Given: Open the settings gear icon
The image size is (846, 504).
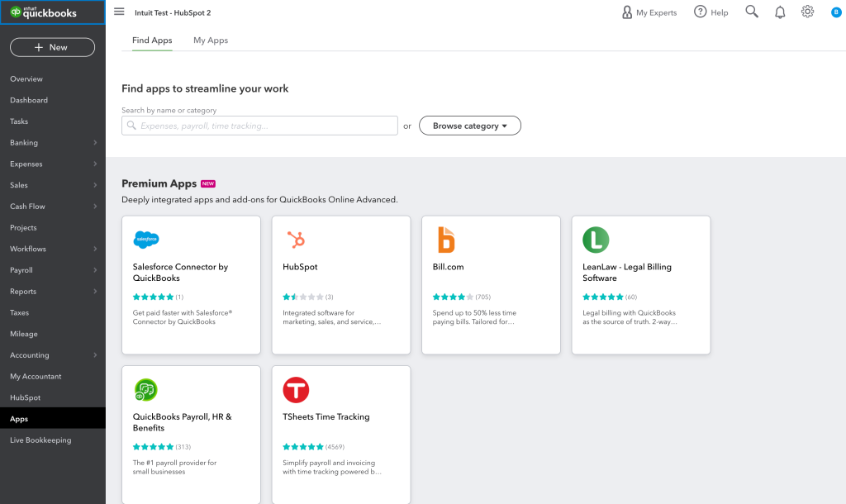Looking at the screenshot, I should [x=807, y=12].
